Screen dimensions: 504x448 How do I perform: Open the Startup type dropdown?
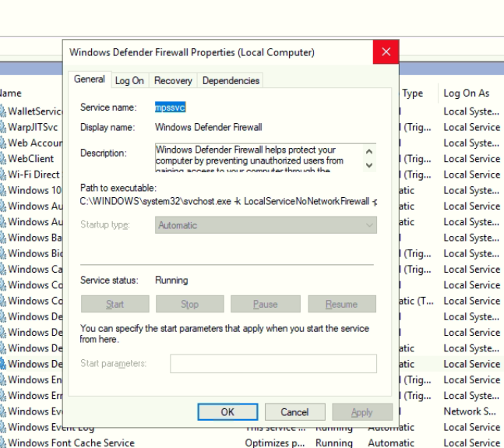click(266, 225)
